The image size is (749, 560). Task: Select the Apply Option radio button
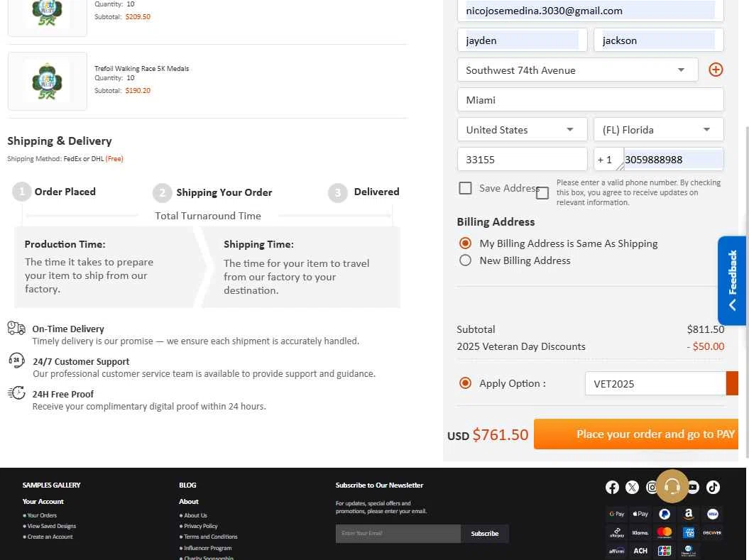[x=465, y=383]
